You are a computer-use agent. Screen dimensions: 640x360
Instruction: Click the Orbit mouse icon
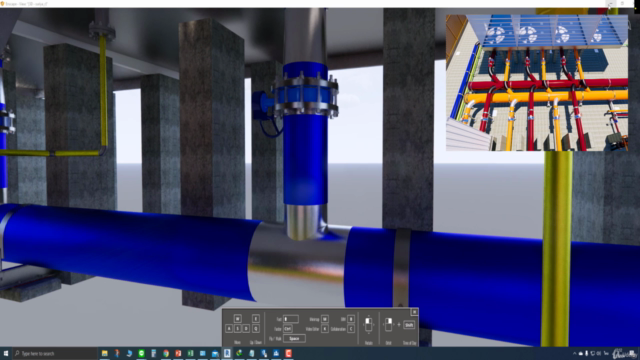click(x=388, y=324)
